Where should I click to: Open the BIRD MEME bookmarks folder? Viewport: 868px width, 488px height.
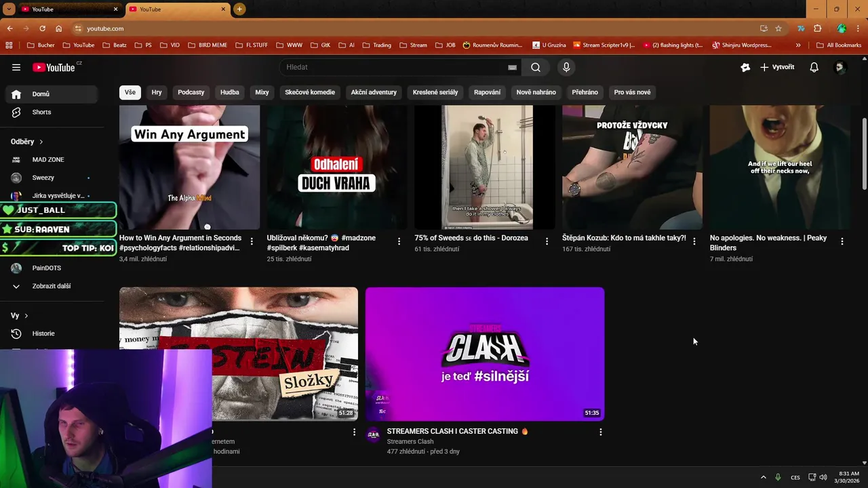pos(208,45)
